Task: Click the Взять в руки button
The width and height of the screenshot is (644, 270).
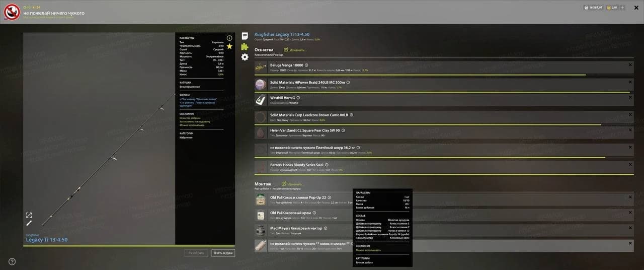Action: [x=223, y=253]
